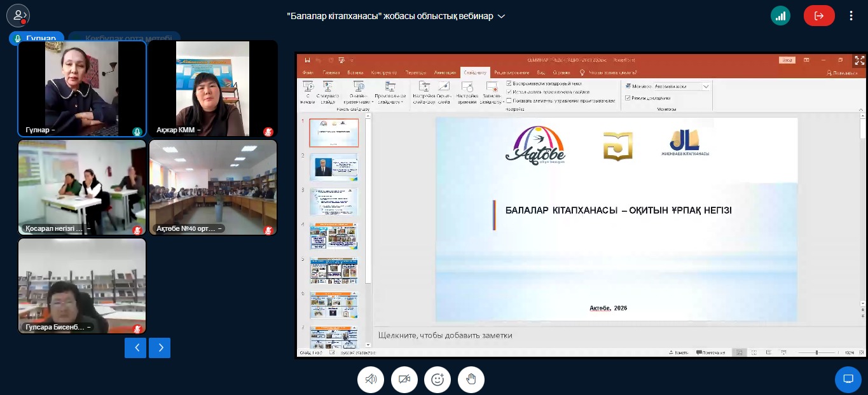
Task: Make the shared presentation fullscreen
Action: pos(859,60)
